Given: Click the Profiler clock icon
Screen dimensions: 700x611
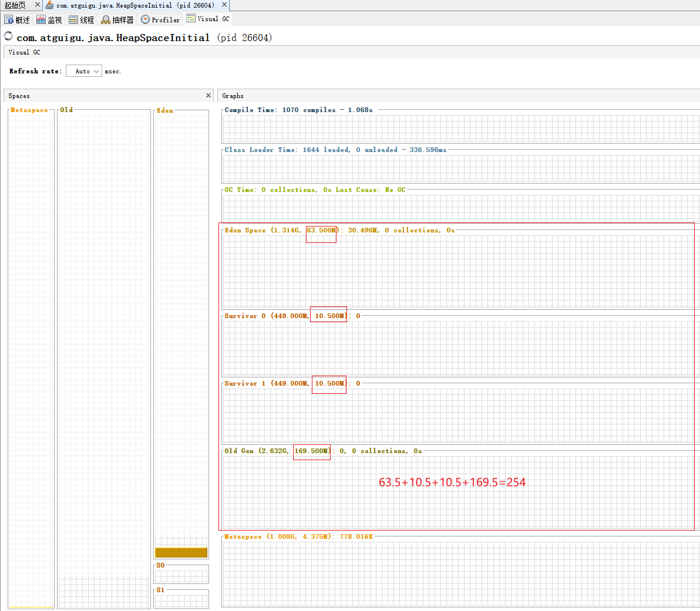Looking at the screenshot, I should (145, 19).
